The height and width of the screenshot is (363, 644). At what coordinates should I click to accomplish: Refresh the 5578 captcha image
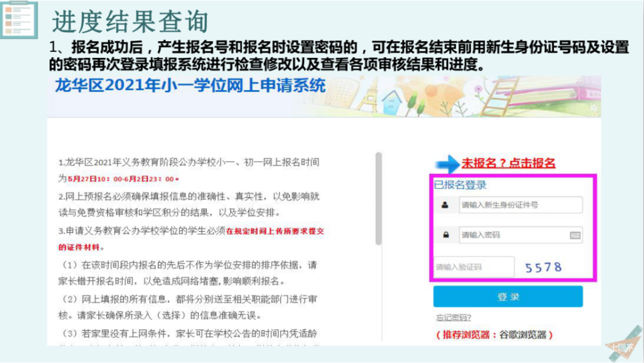pyautogui.click(x=544, y=268)
